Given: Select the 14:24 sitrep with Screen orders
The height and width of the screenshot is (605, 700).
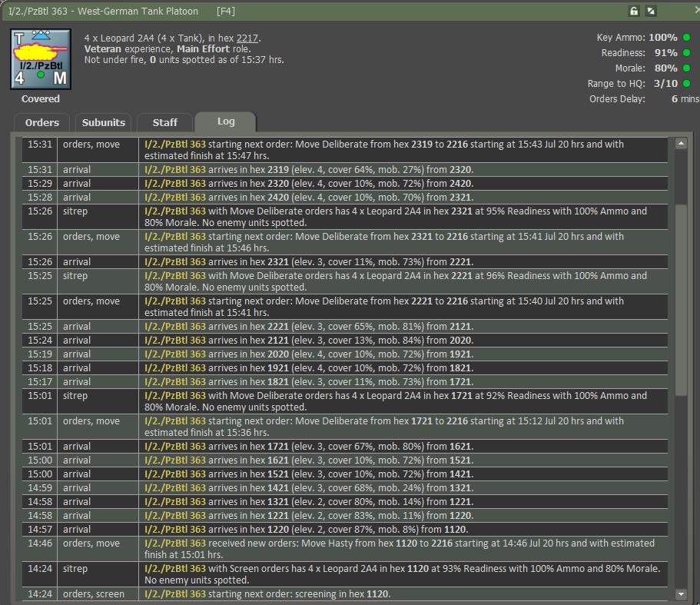Looking at the screenshot, I should (x=345, y=575).
